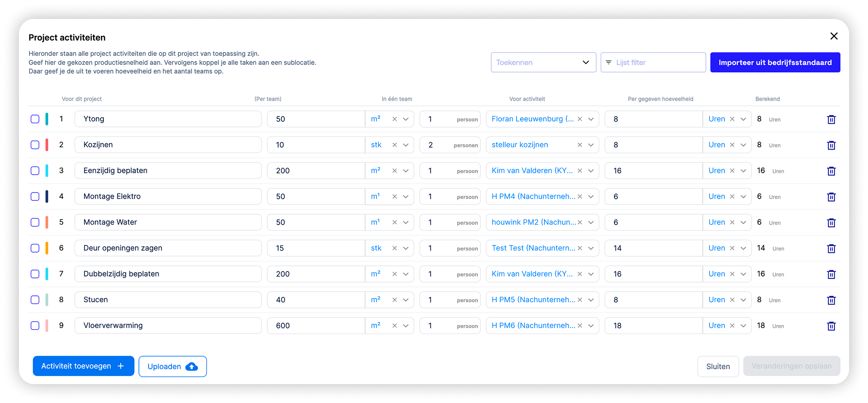Close the Project activiteiten dialog
Image resolution: width=868 pixels, height=403 pixels.
[x=834, y=36]
